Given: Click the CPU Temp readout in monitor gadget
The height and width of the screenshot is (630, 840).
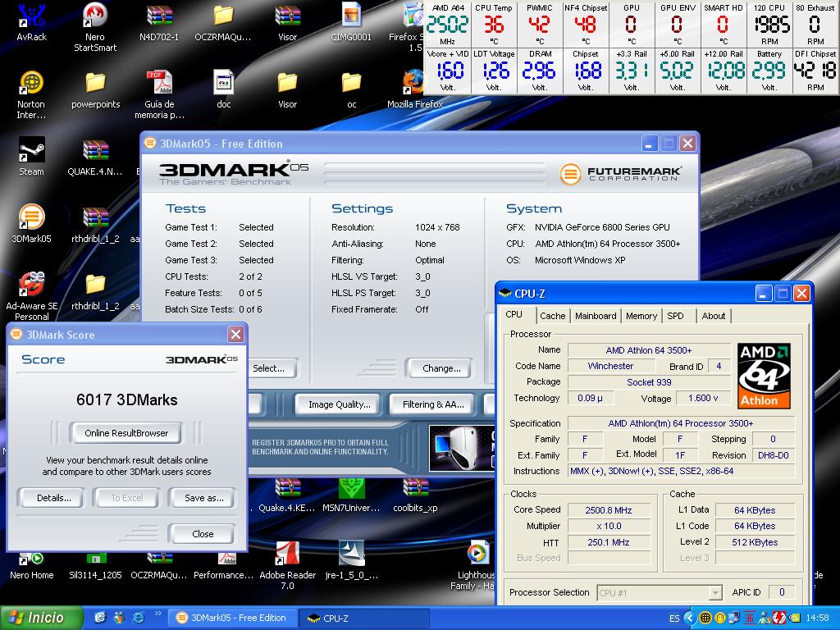Looking at the screenshot, I should point(493,24).
